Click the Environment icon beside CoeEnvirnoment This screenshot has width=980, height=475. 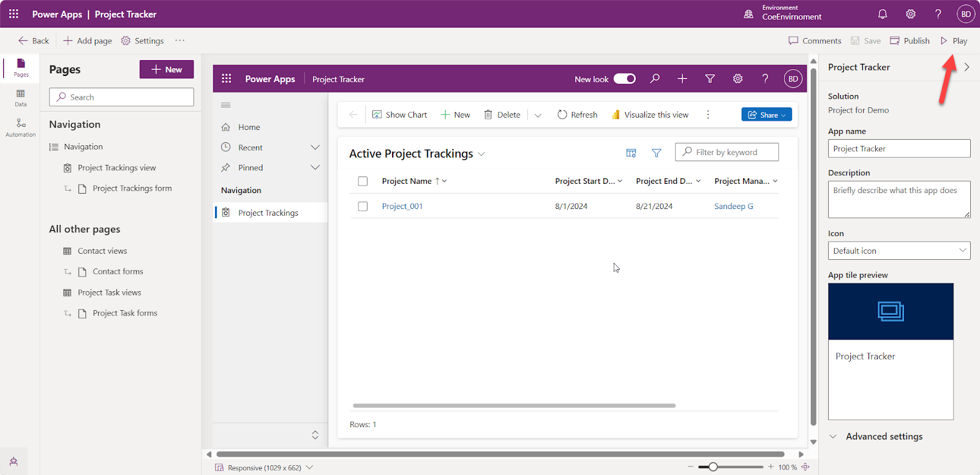click(748, 13)
